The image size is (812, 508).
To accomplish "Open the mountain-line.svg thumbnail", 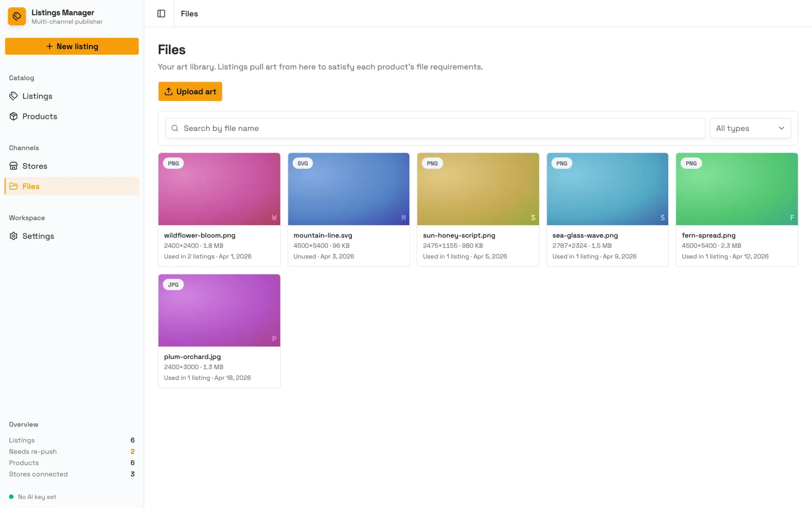I will [349, 189].
